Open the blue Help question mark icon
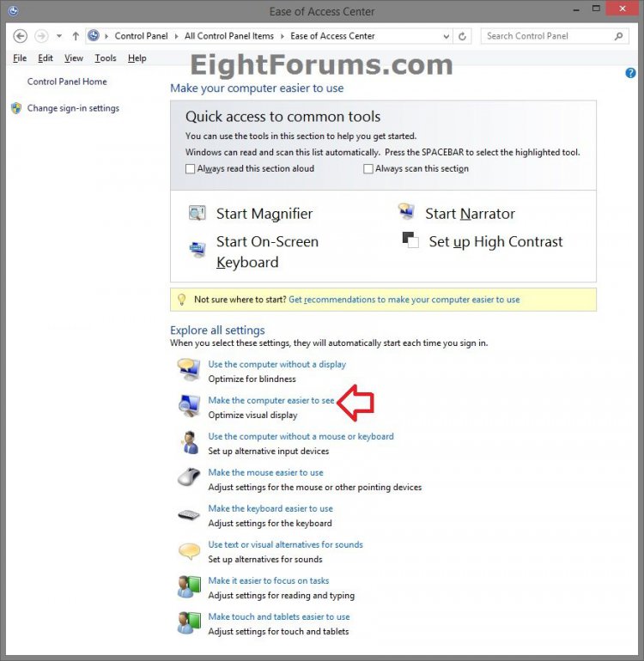The width and height of the screenshot is (644, 661). point(630,73)
